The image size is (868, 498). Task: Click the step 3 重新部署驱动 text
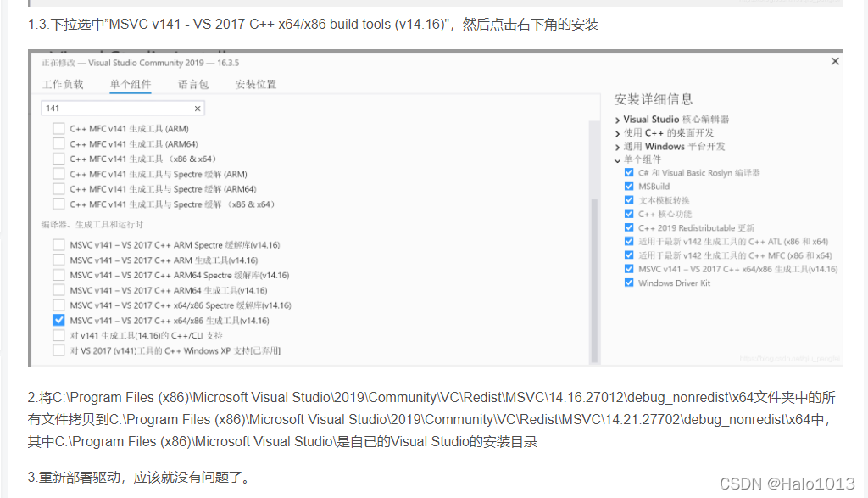tap(138, 477)
